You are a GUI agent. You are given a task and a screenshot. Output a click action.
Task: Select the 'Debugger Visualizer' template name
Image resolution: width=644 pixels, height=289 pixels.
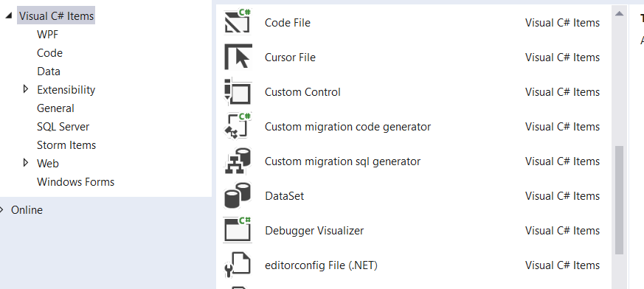tap(314, 231)
